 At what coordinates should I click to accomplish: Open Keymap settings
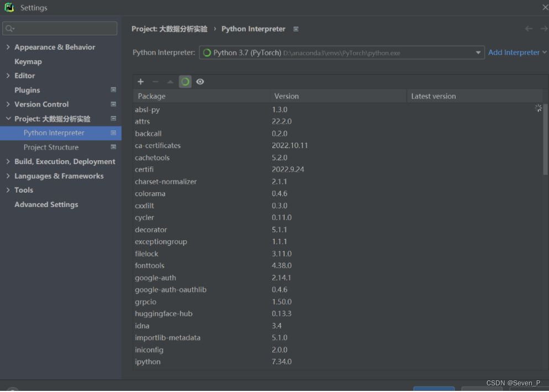click(x=28, y=62)
